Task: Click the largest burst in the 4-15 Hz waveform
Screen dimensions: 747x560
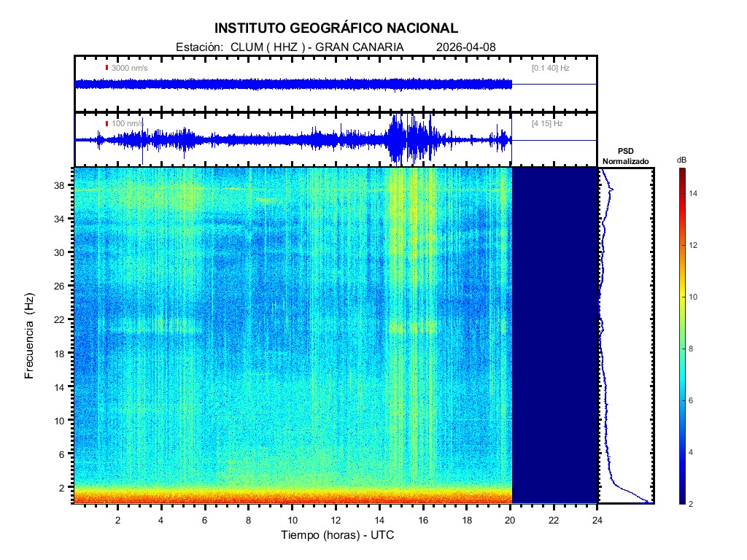Action: coord(398,140)
